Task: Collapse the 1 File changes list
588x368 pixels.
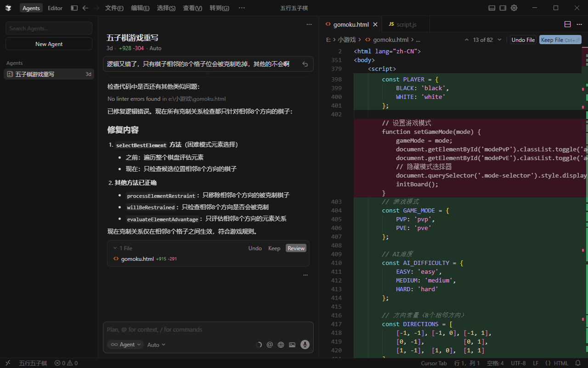Action: pos(115,248)
